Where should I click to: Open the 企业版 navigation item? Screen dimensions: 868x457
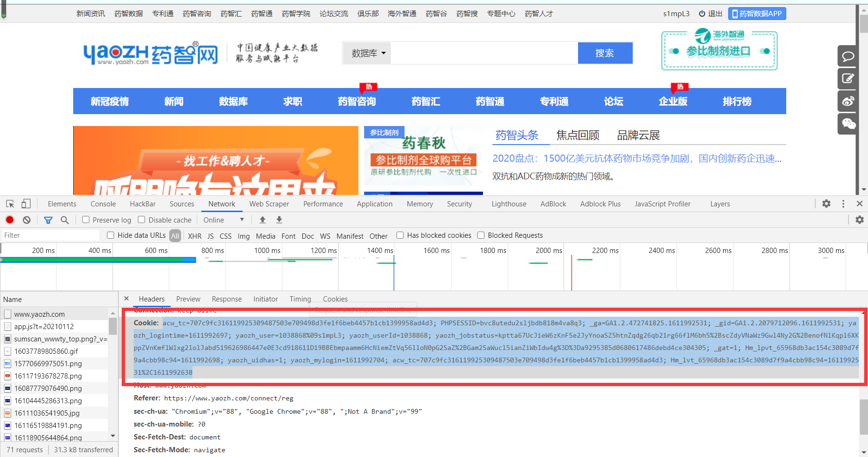[x=673, y=101]
